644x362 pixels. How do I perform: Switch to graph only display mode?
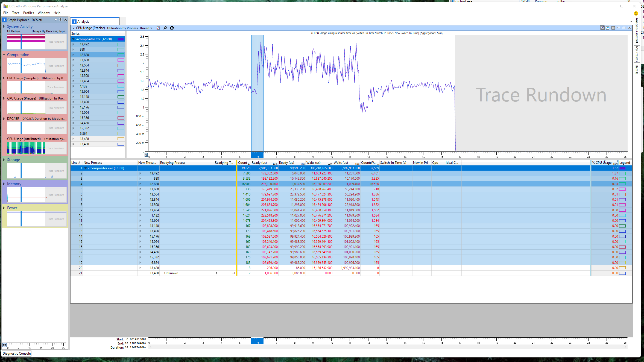click(x=608, y=28)
